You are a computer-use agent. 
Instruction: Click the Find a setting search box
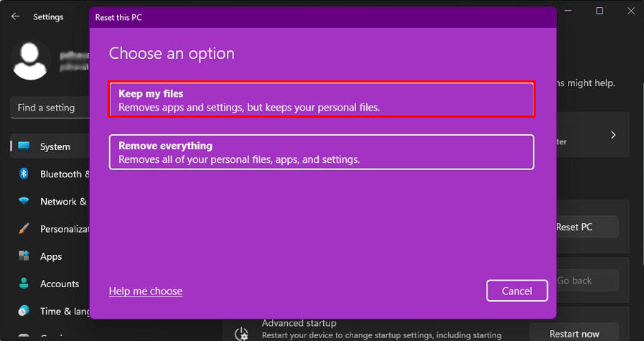tap(49, 108)
